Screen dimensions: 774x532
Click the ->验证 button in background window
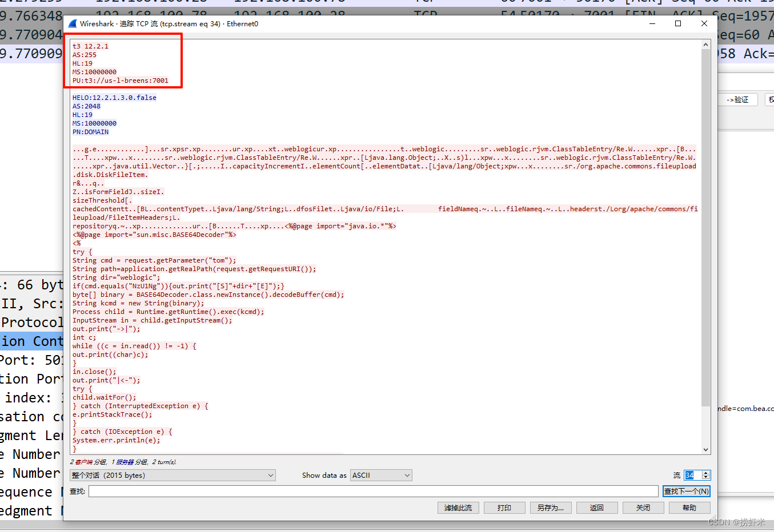(737, 100)
